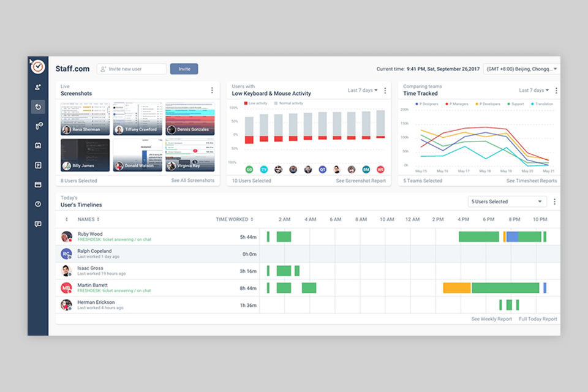The image size is (588, 392).
Task: Select the history arrow sidebar icon
Action: click(x=38, y=107)
